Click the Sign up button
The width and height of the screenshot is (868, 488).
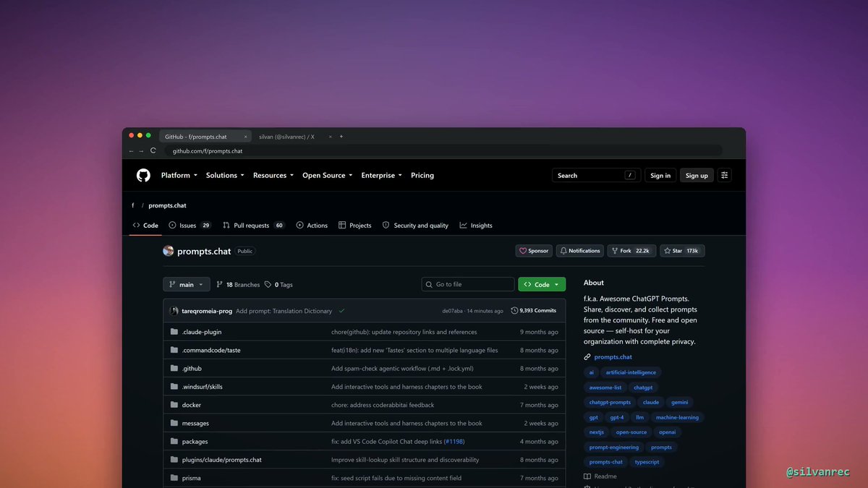(697, 175)
